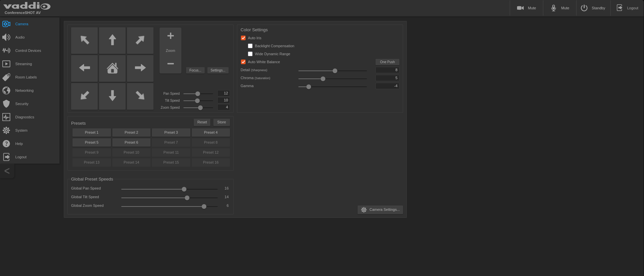Click the Detail value field
The height and width of the screenshot is (276, 644).
click(x=387, y=70)
